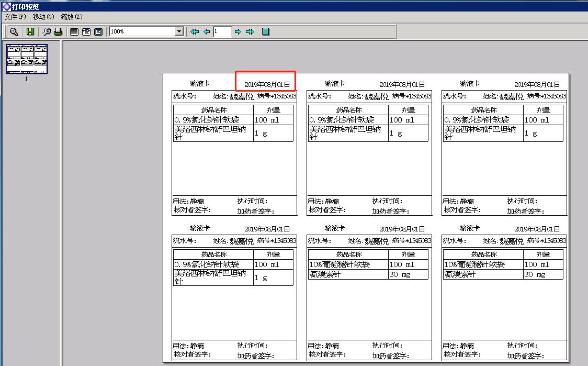Click 输液卡 title of the bottom-left card
Image resolution: width=588 pixels, height=366 pixels.
(200, 228)
